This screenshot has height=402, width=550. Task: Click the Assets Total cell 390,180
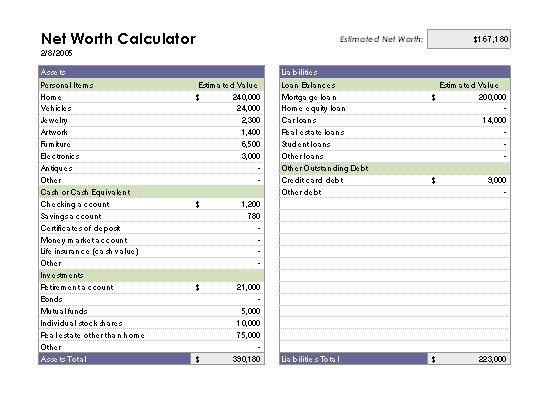tap(227, 359)
